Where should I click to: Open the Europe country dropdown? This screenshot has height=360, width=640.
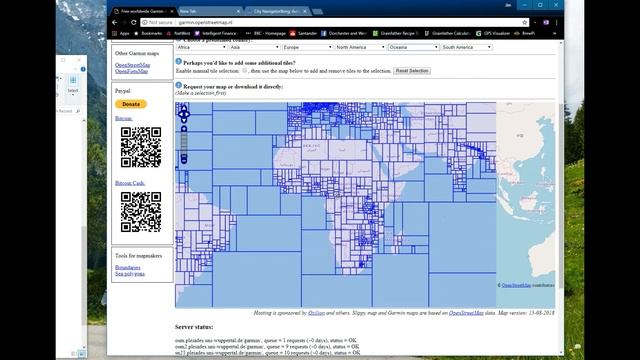pyautogui.click(x=308, y=47)
